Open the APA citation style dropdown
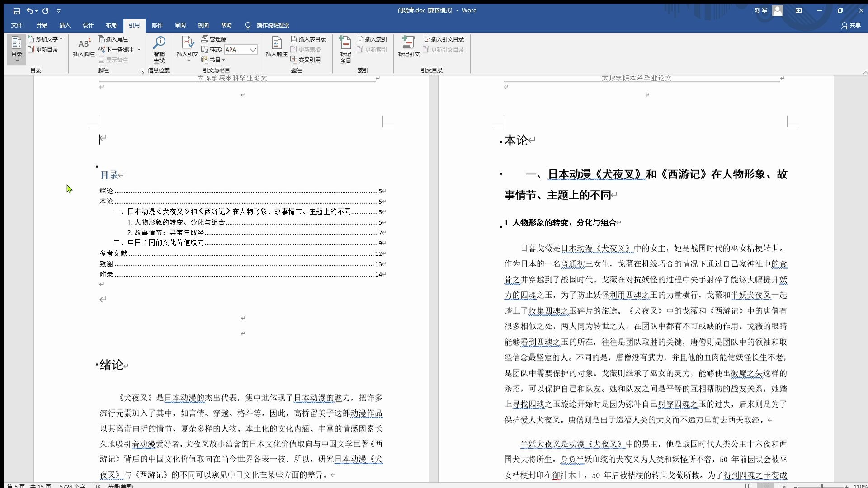 (253, 50)
